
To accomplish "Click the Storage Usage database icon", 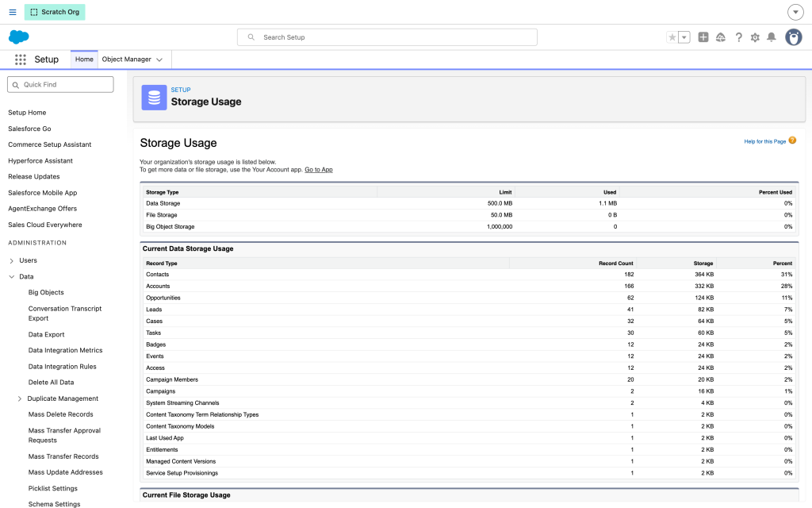I will pyautogui.click(x=154, y=98).
